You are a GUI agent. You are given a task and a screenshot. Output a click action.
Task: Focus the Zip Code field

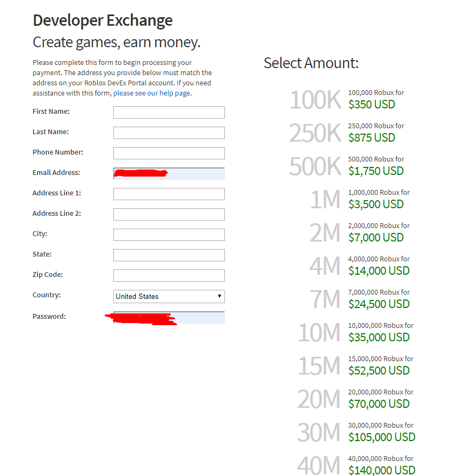[169, 275]
